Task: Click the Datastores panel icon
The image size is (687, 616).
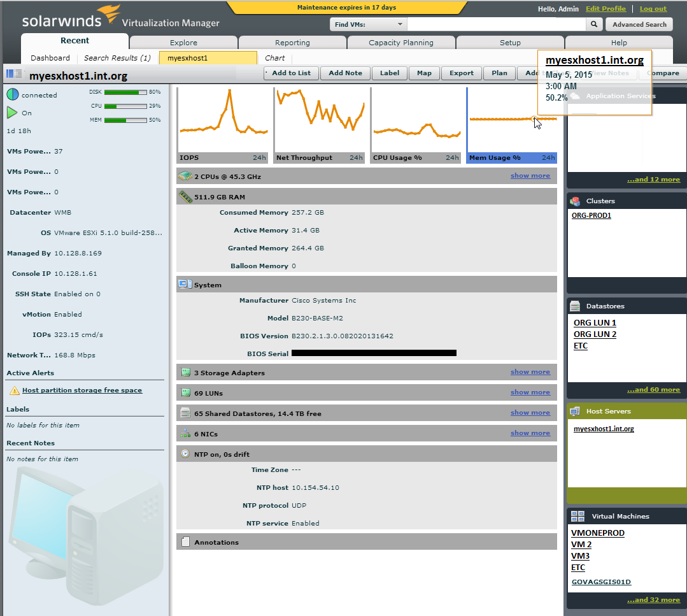Action: (575, 306)
